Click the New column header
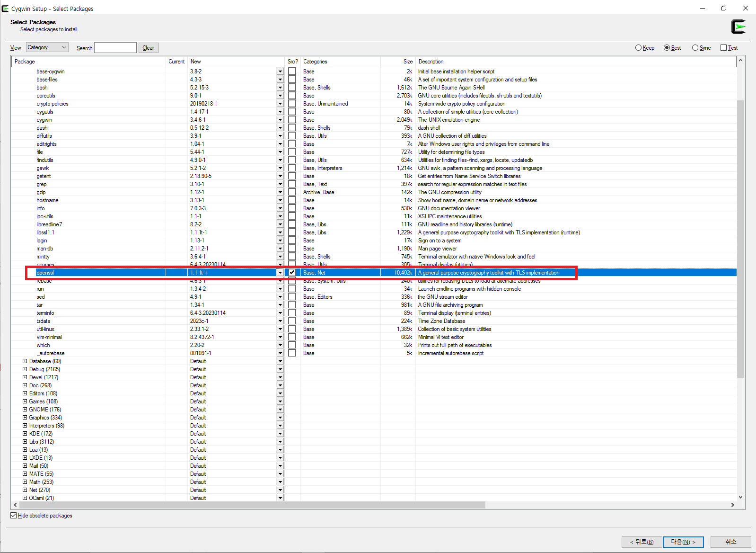756x553 pixels. click(236, 62)
